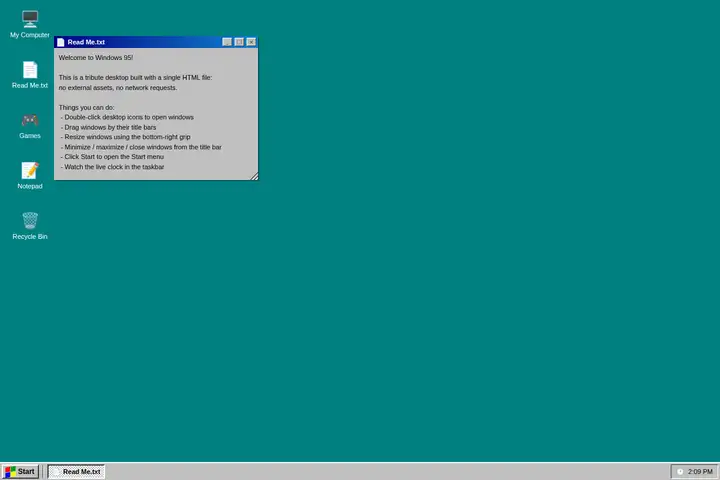Click the resize grip of Read Me.txt window
The height and width of the screenshot is (480, 720).
coord(254,176)
